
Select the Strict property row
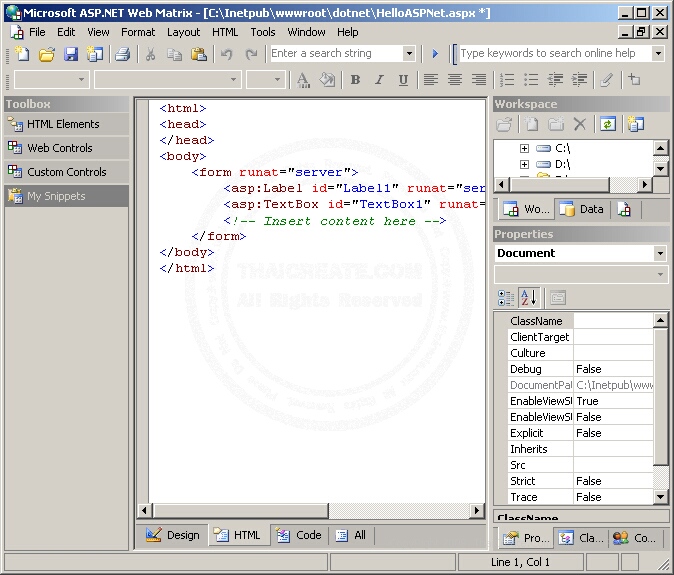coord(580,481)
